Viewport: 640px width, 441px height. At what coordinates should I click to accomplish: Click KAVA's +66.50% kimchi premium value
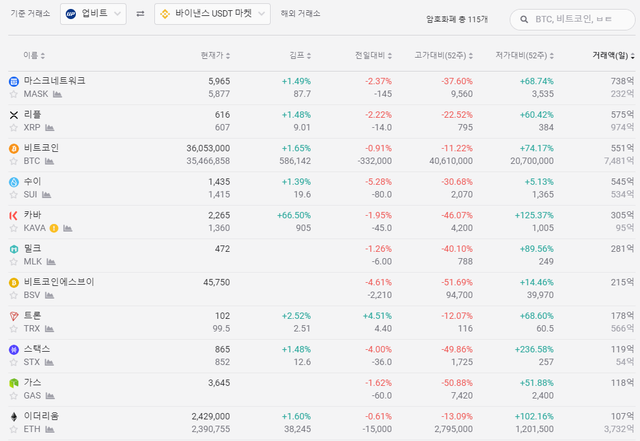pos(294,215)
